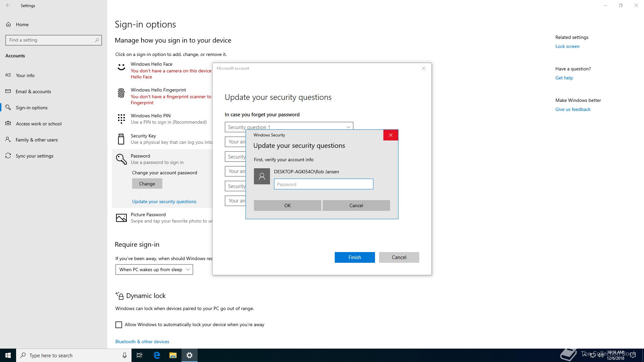644x362 pixels.
Task: Select the Picture Password option
Action: 162,218
